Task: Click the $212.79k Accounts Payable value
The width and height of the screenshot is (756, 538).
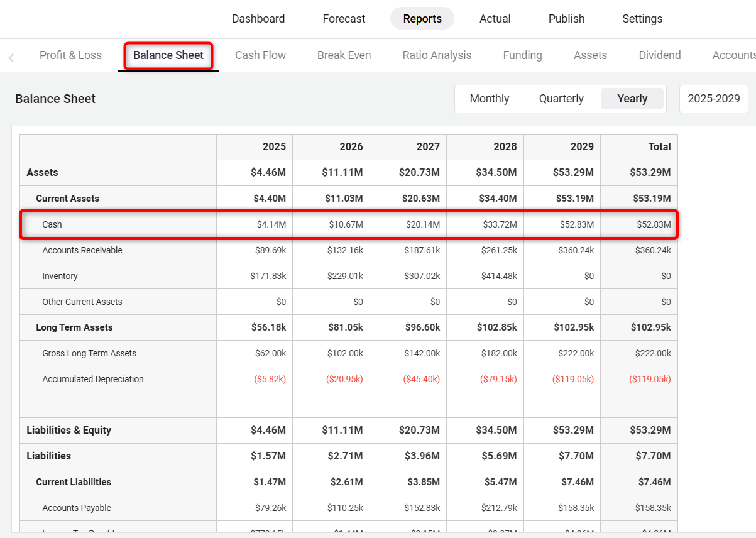Action: tap(499, 508)
